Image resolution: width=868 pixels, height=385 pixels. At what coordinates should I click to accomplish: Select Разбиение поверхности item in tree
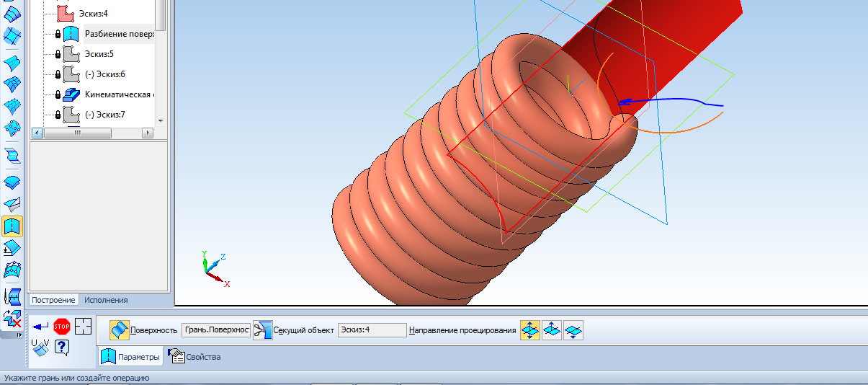[118, 34]
